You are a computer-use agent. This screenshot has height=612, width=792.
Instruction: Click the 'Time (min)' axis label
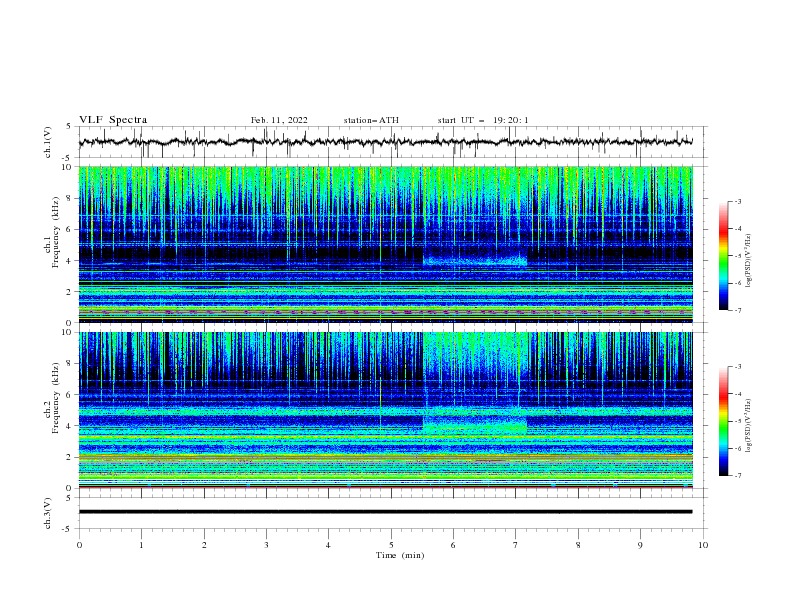[x=400, y=555]
